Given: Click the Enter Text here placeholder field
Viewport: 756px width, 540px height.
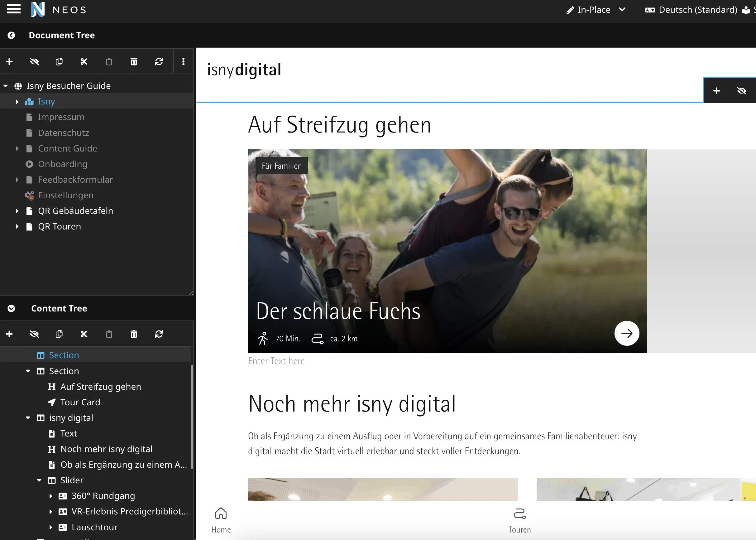Looking at the screenshot, I should coord(276,361).
